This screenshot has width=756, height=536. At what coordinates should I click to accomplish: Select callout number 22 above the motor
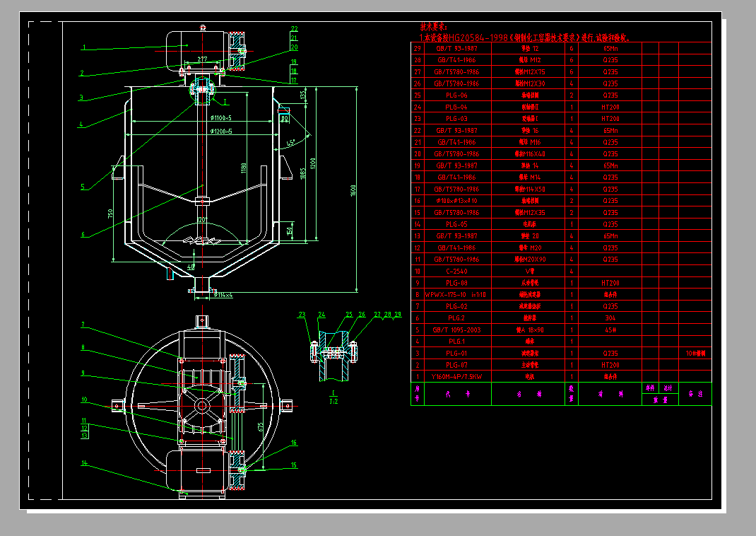[x=294, y=29]
